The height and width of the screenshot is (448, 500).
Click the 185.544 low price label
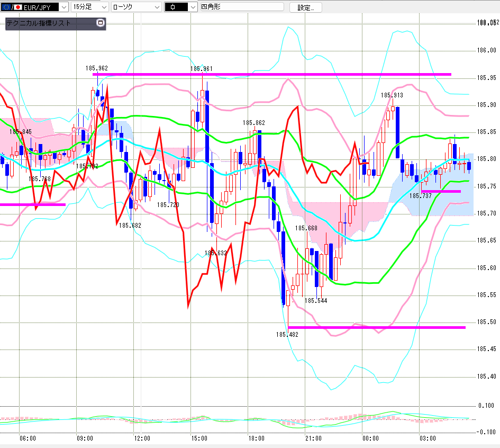[x=316, y=301]
